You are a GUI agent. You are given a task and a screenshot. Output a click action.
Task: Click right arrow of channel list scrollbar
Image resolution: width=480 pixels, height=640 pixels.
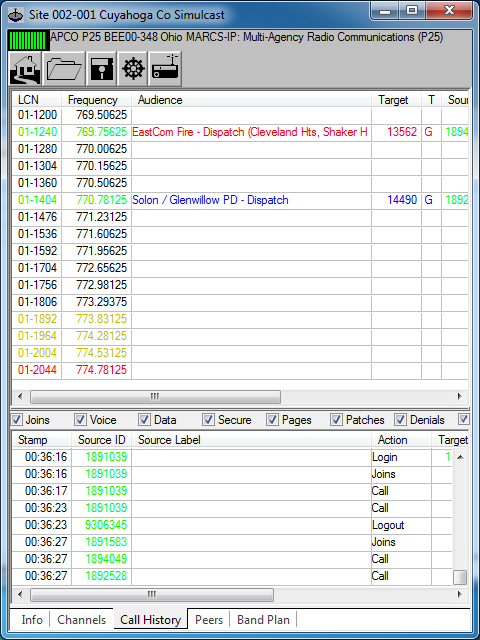(x=460, y=396)
